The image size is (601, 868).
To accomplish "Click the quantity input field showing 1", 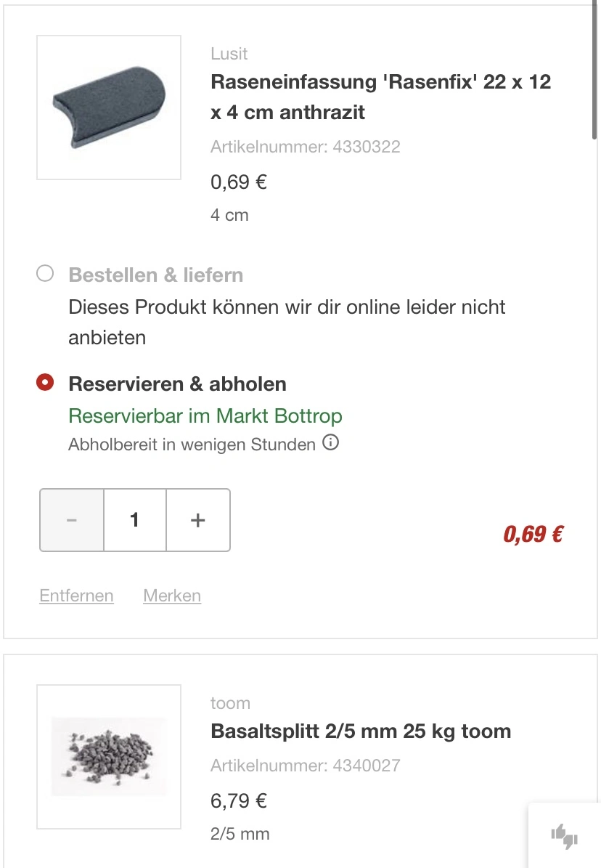I will coord(135,520).
